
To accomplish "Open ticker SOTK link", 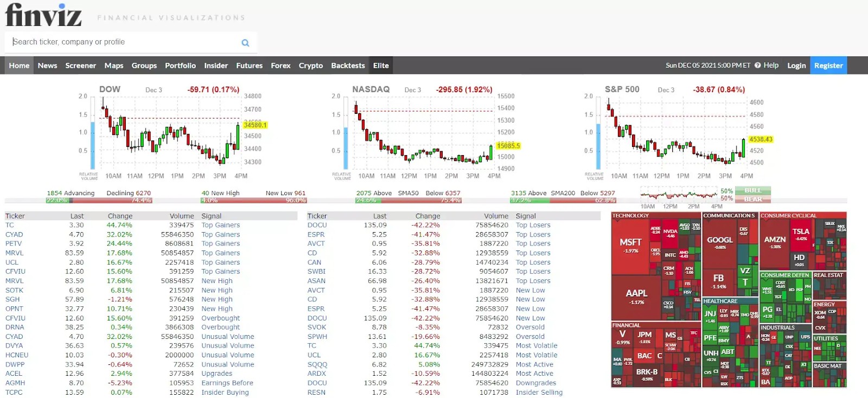I will pyautogui.click(x=14, y=290).
